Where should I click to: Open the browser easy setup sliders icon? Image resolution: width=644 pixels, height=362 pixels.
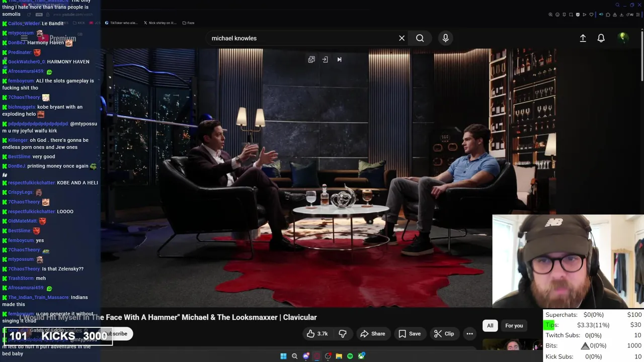click(x=637, y=15)
